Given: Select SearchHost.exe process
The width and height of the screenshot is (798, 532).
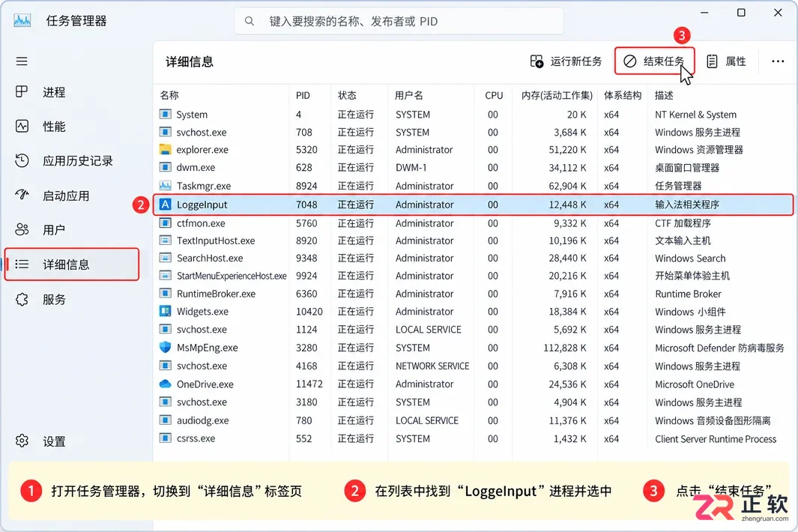Looking at the screenshot, I should (474, 258).
